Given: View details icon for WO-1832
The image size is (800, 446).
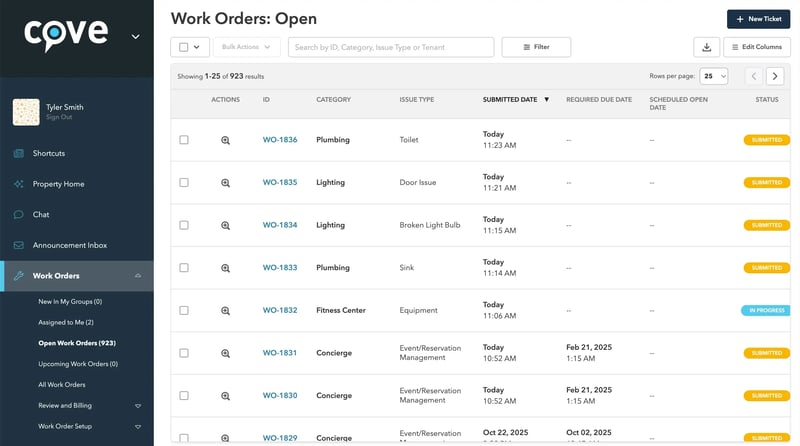Looking at the screenshot, I should coord(225,311).
